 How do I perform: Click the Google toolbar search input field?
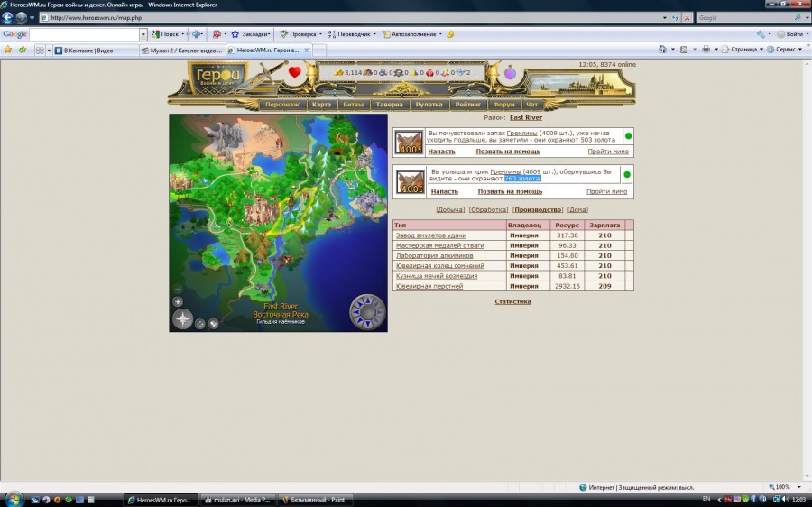pos(85,34)
